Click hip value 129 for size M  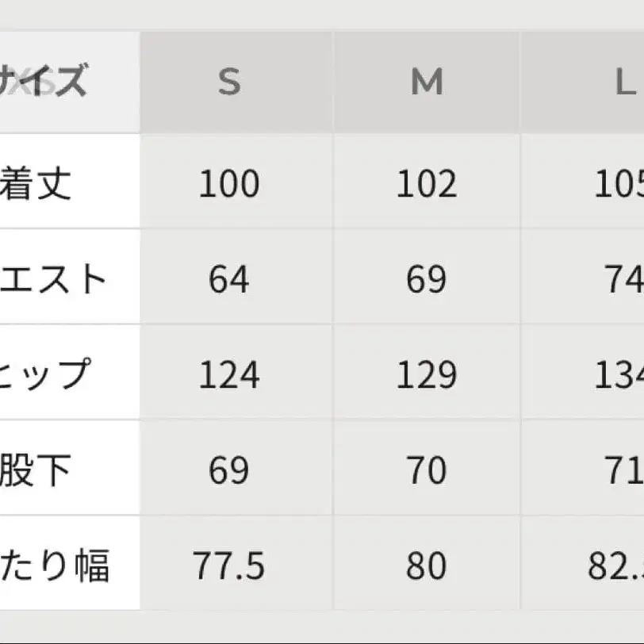[427, 375]
